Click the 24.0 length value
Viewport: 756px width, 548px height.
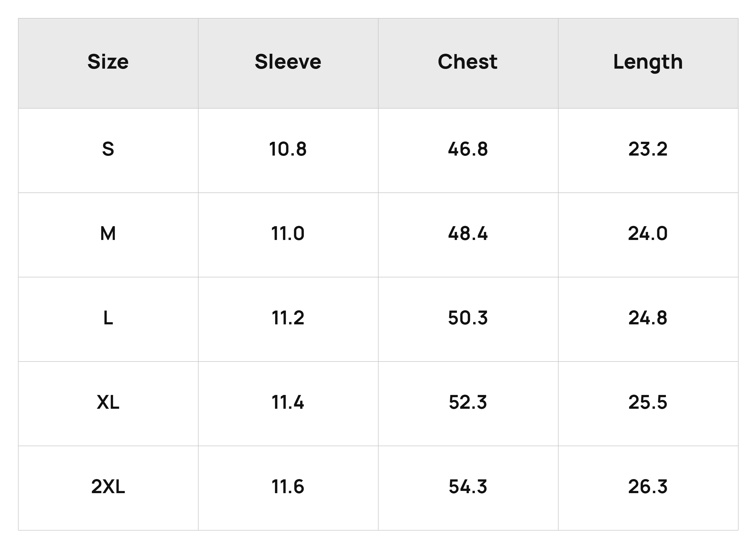(x=648, y=233)
